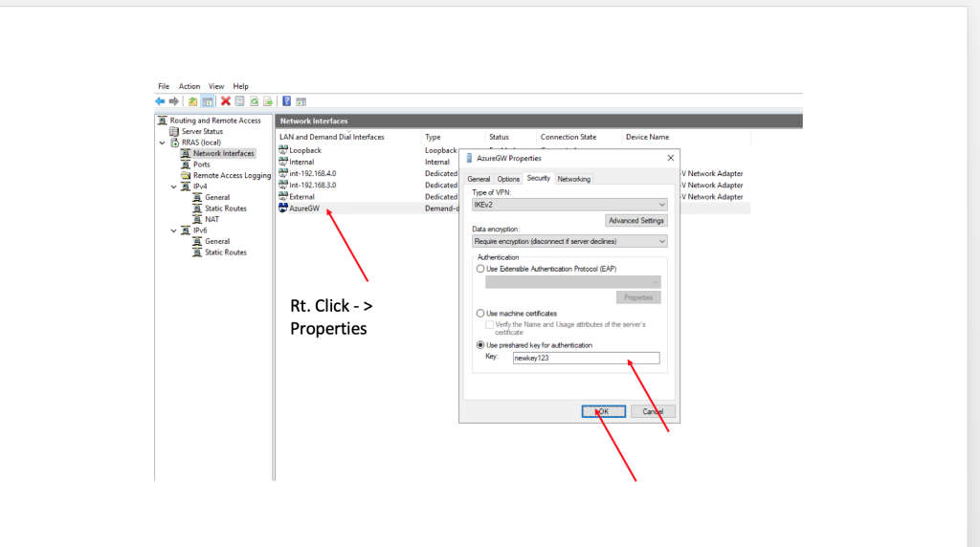Select Use machine certificates radio button
This screenshot has width=980, height=547.
[x=480, y=314]
